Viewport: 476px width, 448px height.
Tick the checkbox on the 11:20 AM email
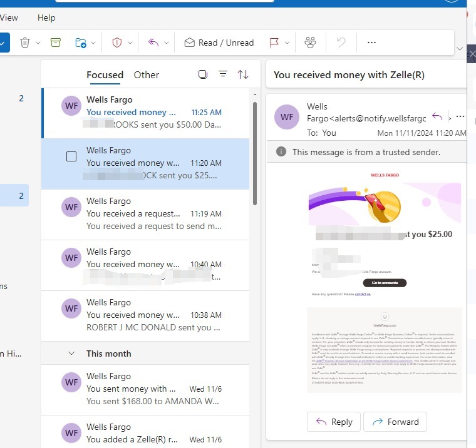click(x=71, y=156)
